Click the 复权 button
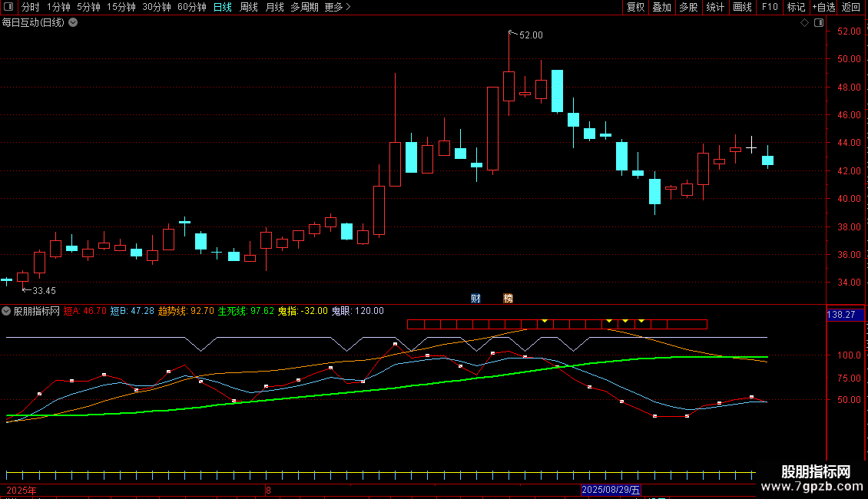The width and height of the screenshot is (868, 499). point(635,7)
